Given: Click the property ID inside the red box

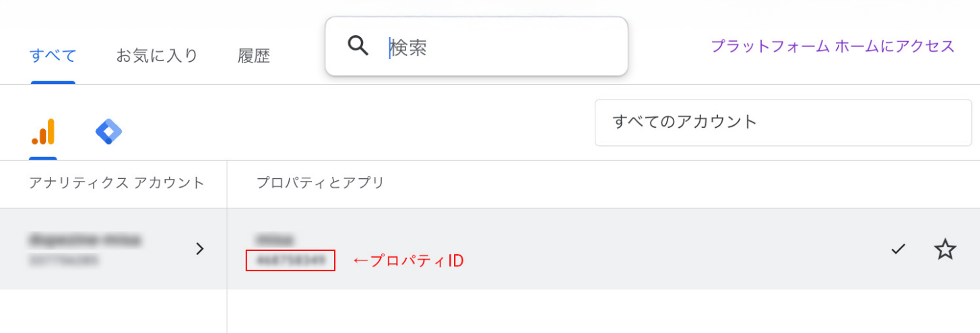Looking at the screenshot, I should coord(290,260).
